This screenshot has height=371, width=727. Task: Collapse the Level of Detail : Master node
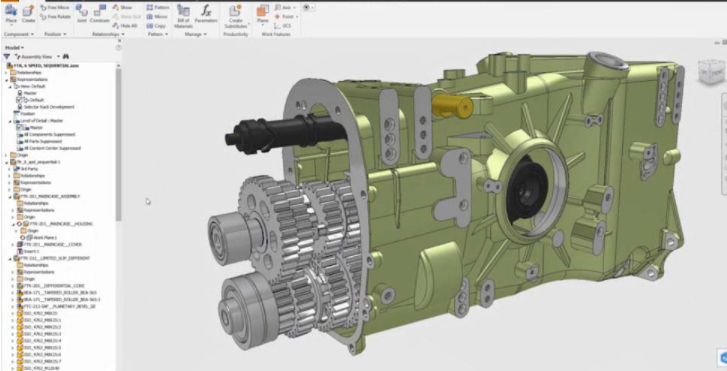(10, 121)
